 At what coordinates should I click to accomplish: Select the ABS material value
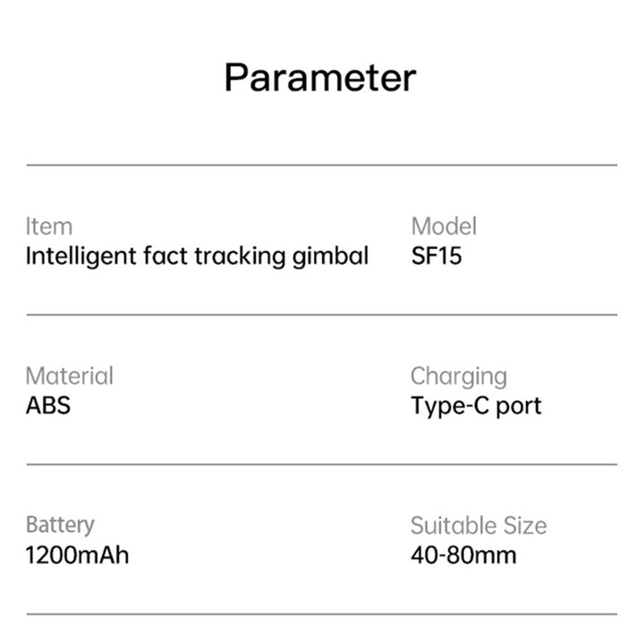click(x=48, y=405)
